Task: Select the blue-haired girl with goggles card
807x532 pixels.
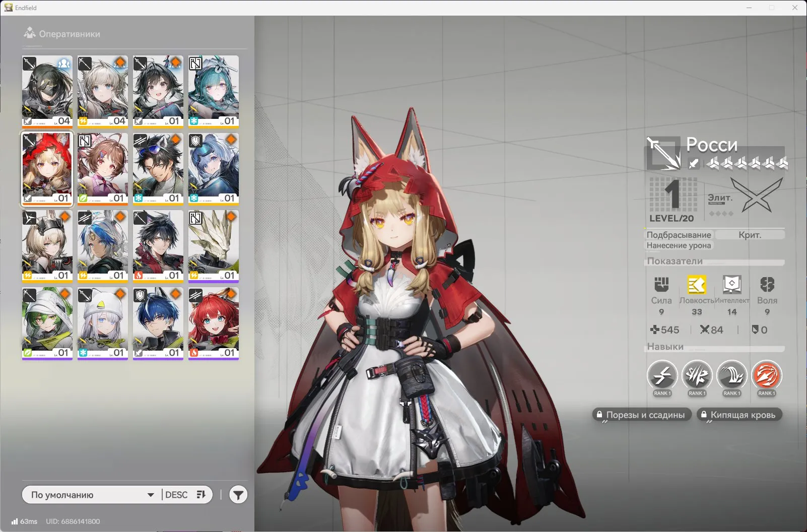Action: [x=214, y=168]
